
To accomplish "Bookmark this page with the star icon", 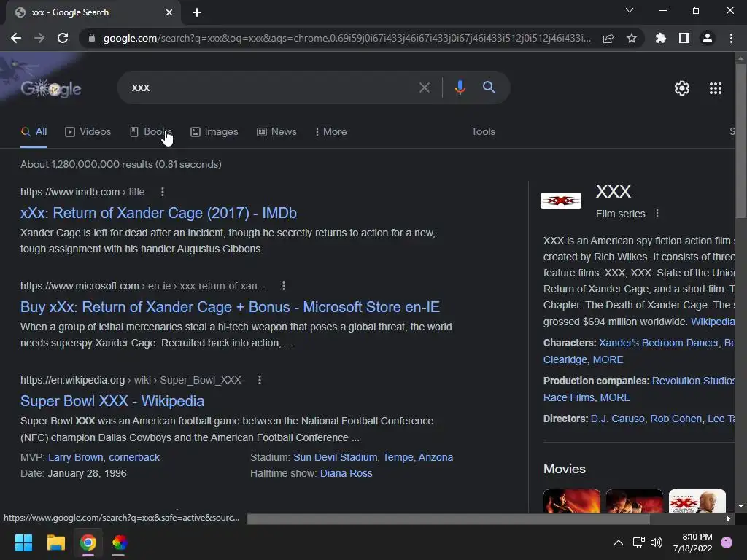I will coord(632,38).
